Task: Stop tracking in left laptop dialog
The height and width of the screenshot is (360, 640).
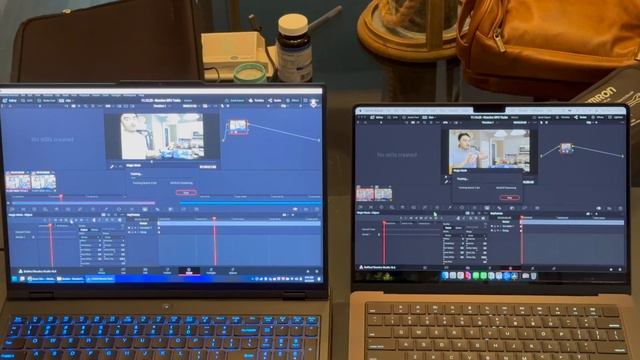Action: click(186, 192)
